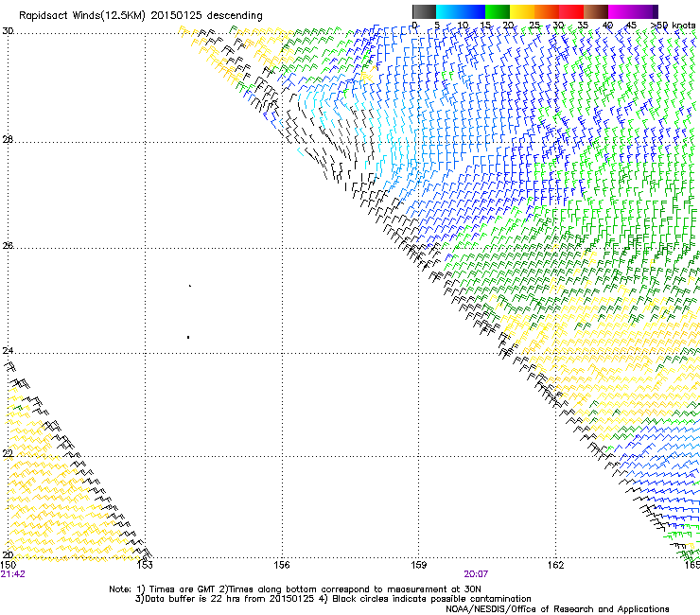Screen dimensions: 700x615
Task: Click the gray 0-5 knots legend segment
Action: [424, 11]
